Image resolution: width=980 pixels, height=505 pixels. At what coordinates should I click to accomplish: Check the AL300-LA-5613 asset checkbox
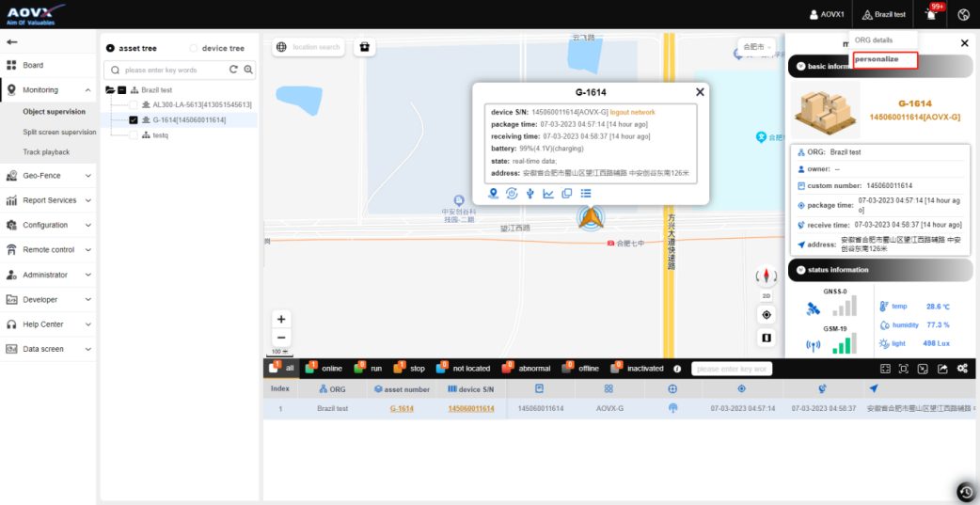[134, 104]
